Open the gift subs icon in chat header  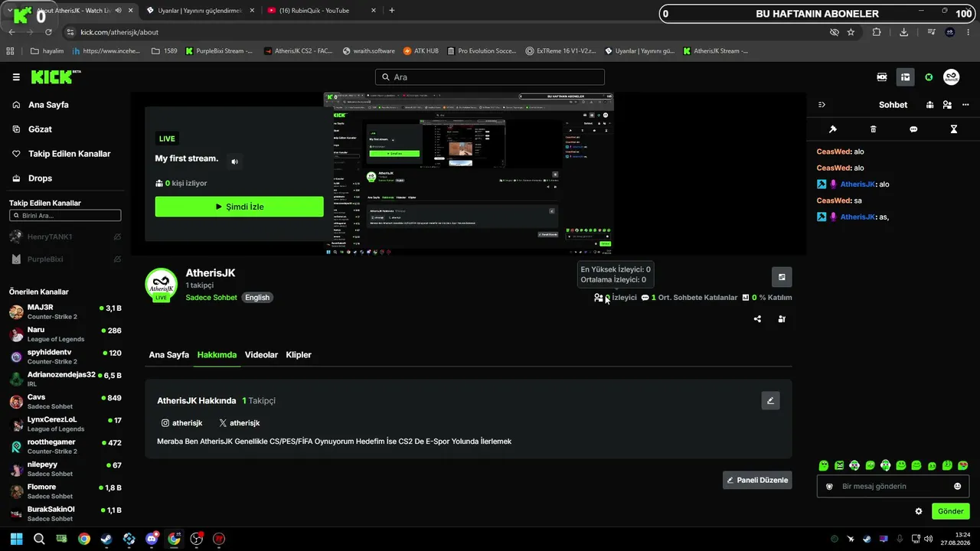point(929,105)
